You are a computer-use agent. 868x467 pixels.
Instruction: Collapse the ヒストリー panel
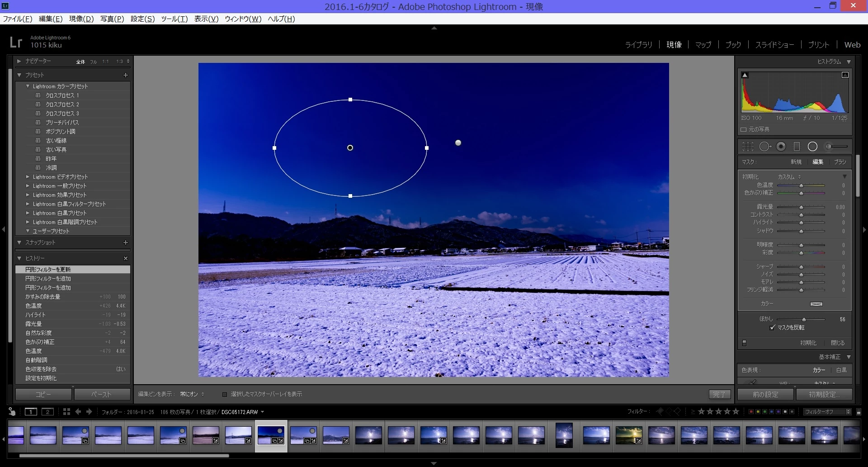pos(19,258)
